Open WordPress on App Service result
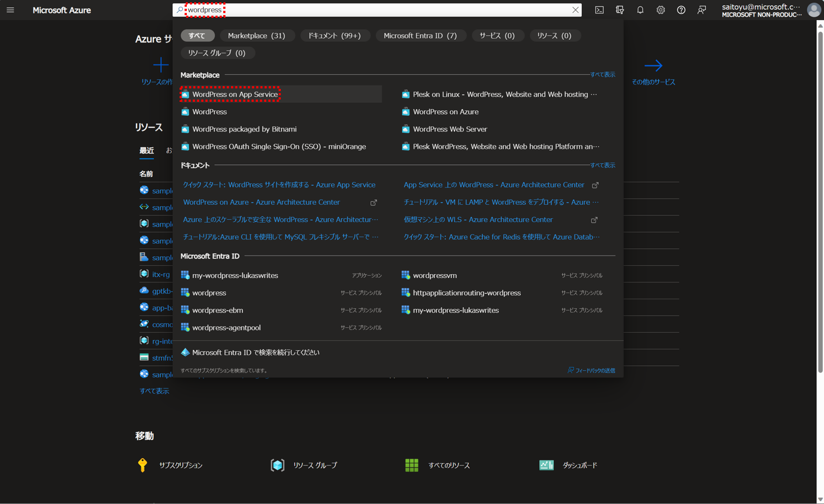Image resolution: width=824 pixels, height=504 pixels. click(x=281, y=94)
